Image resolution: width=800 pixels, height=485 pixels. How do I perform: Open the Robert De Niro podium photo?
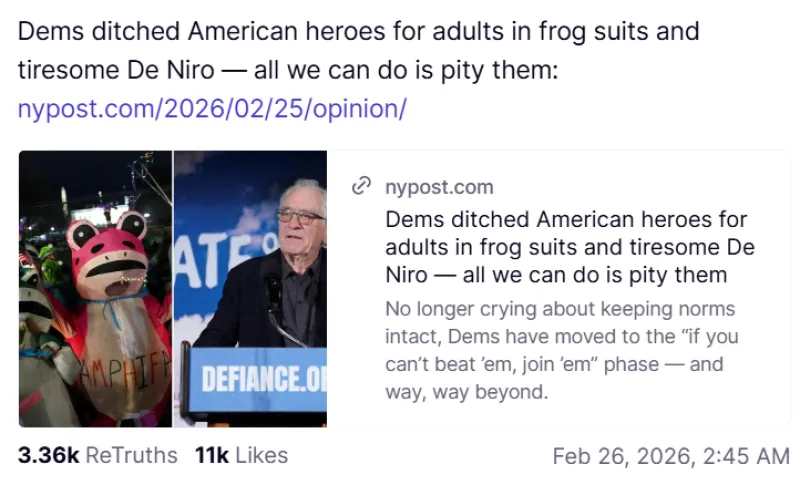(x=251, y=289)
